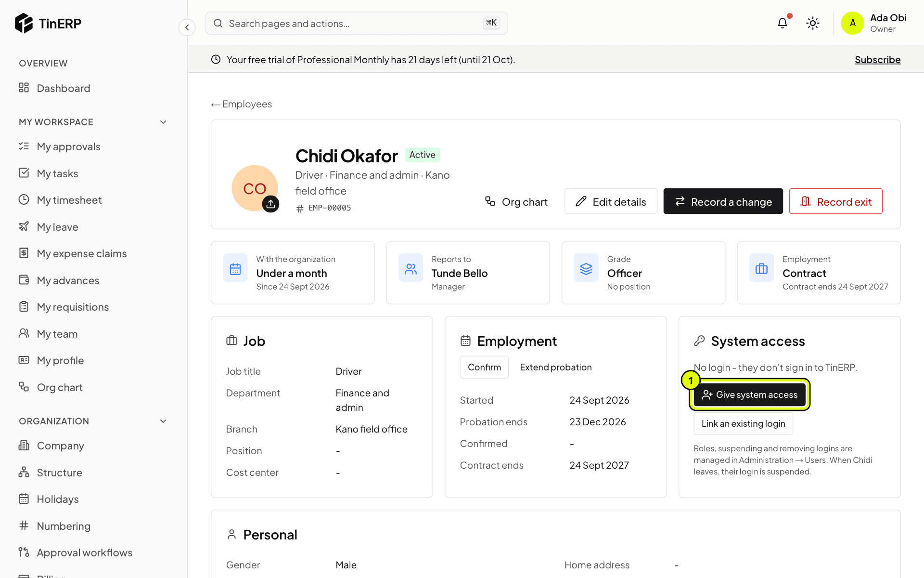Select the sidebar Org chart icon

click(x=24, y=387)
